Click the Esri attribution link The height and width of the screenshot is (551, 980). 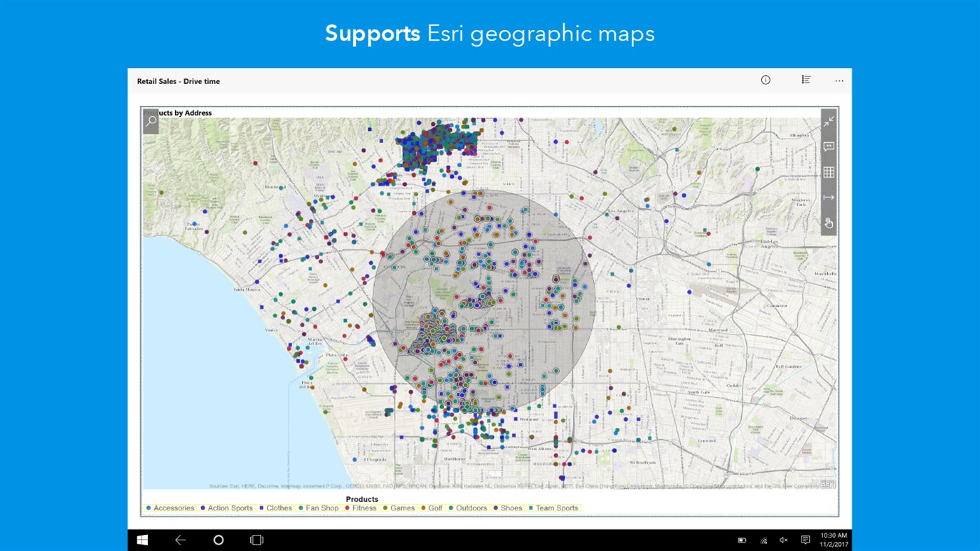[827, 484]
